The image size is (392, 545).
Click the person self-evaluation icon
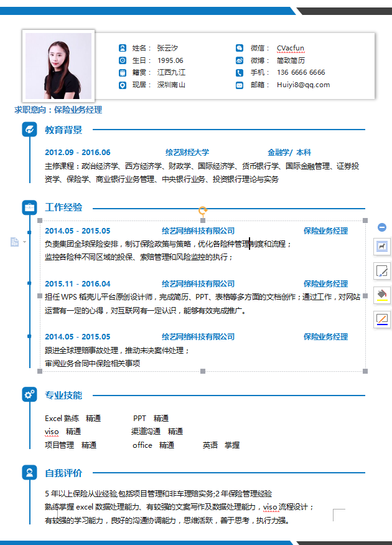click(x=29, y=473)
